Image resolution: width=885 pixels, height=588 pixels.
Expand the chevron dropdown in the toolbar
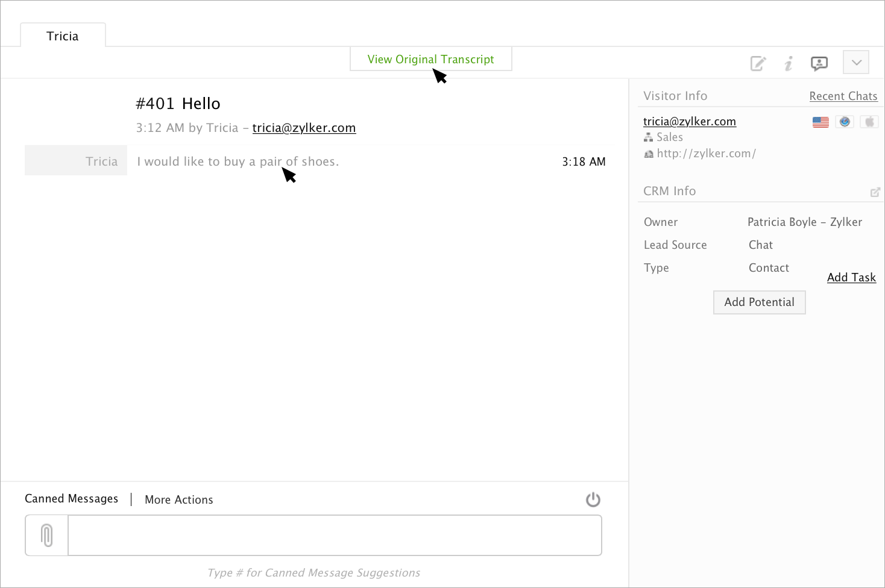coord(856,62)
